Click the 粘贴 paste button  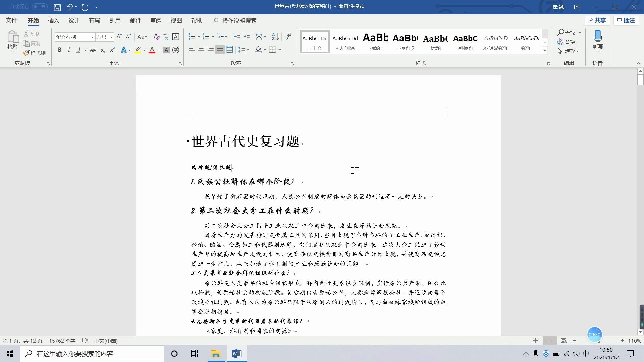click(x=12, y=40)
